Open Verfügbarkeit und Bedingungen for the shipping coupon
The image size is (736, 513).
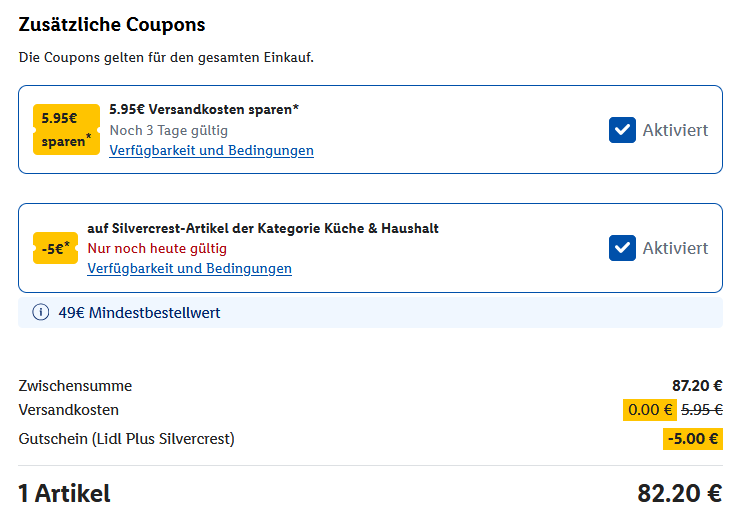(x=211, y=151)
